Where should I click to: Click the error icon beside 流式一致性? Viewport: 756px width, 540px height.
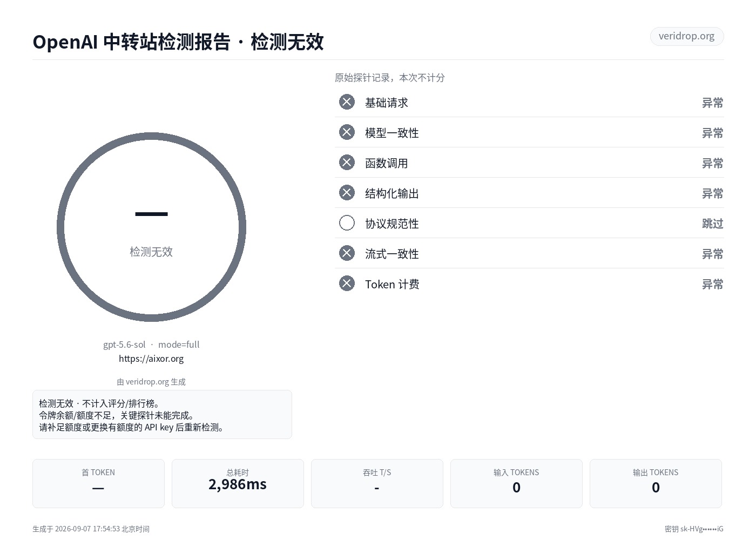coord(347,253)
